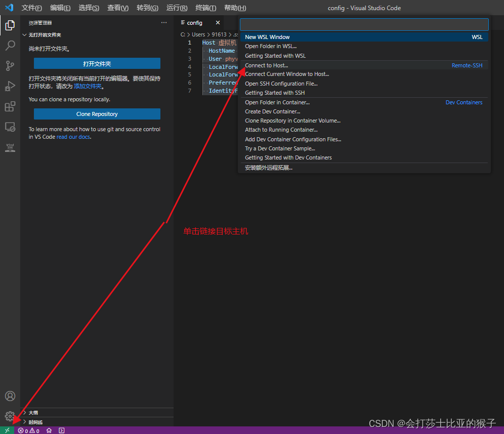Open the 文件(F) menu
The width and height of the screenshot is (504, 434).
point(31,8)
